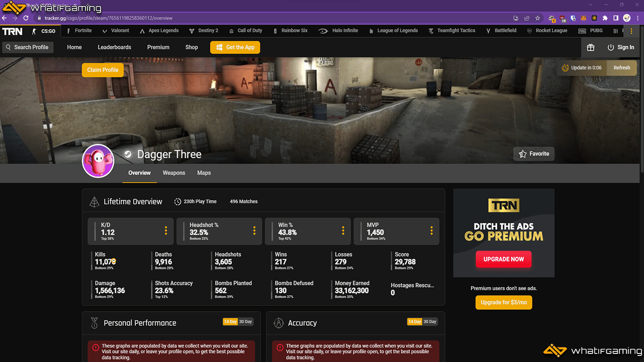Screen dimensions: 644x362
Task: Open browser side panel icon
Action: coord(616,18)
